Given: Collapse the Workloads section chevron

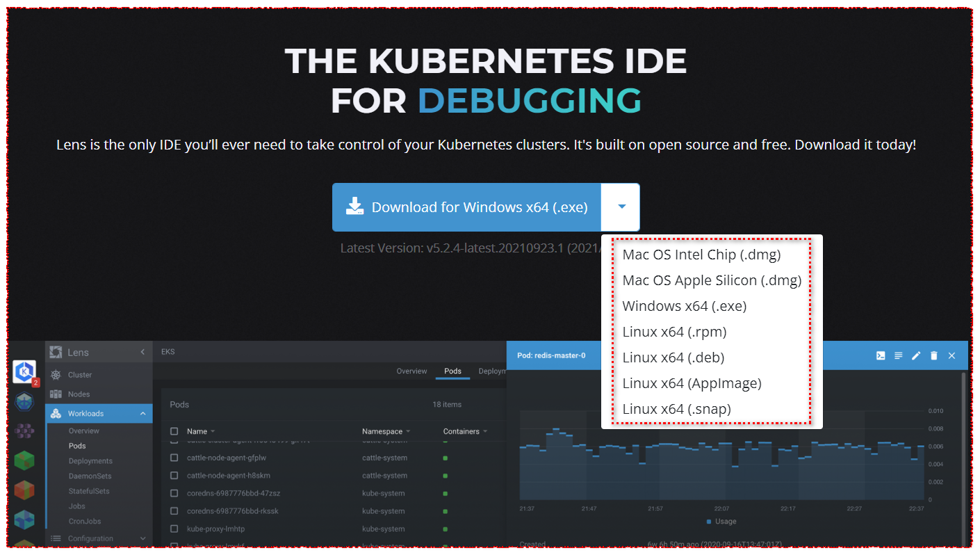Looking at the screenshot, I should tap(142, 414).
